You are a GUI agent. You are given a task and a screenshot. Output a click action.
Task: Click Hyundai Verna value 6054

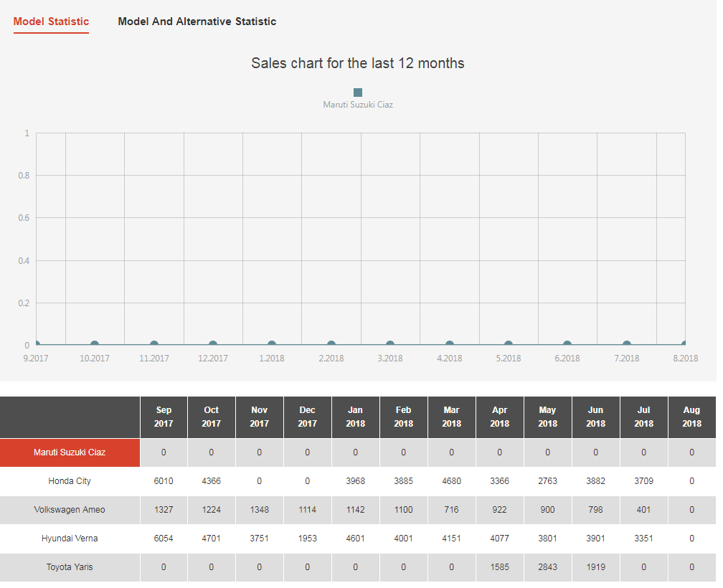click(x=164, y=539)
